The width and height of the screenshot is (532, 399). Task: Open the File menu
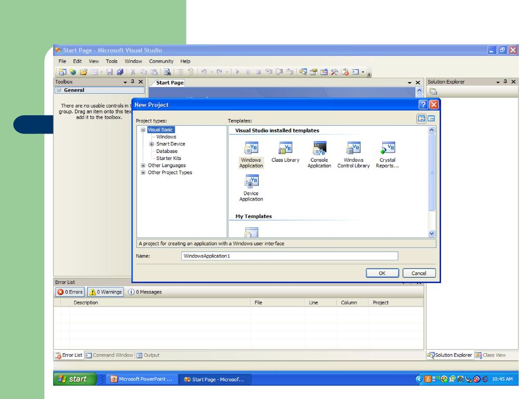coord(62,61)
